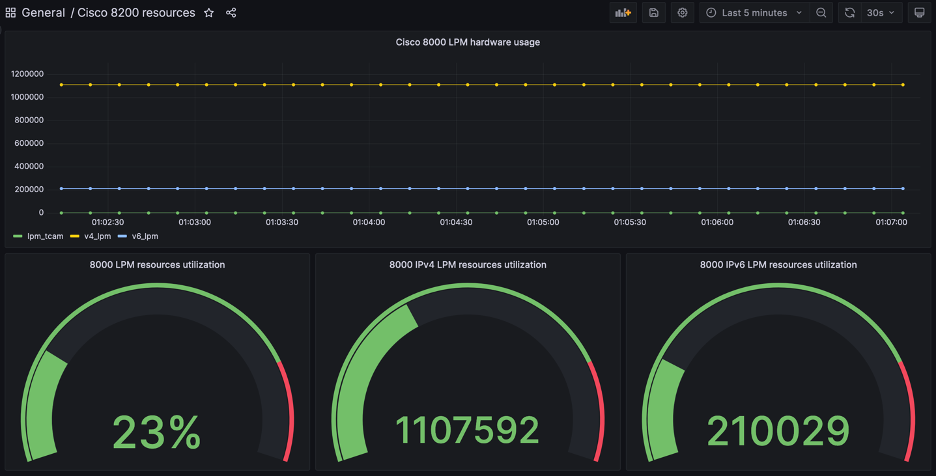Click the 23% gauge value
The width and height of the screenshot is (936, 476).
[x=157, y=432]
